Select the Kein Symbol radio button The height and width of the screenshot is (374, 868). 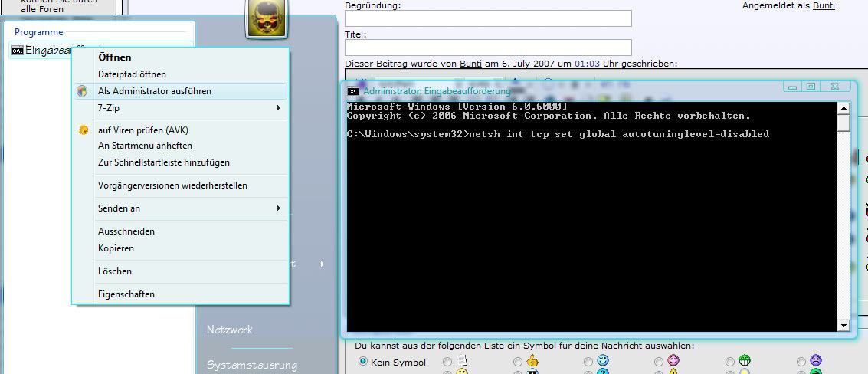point(363,362)
